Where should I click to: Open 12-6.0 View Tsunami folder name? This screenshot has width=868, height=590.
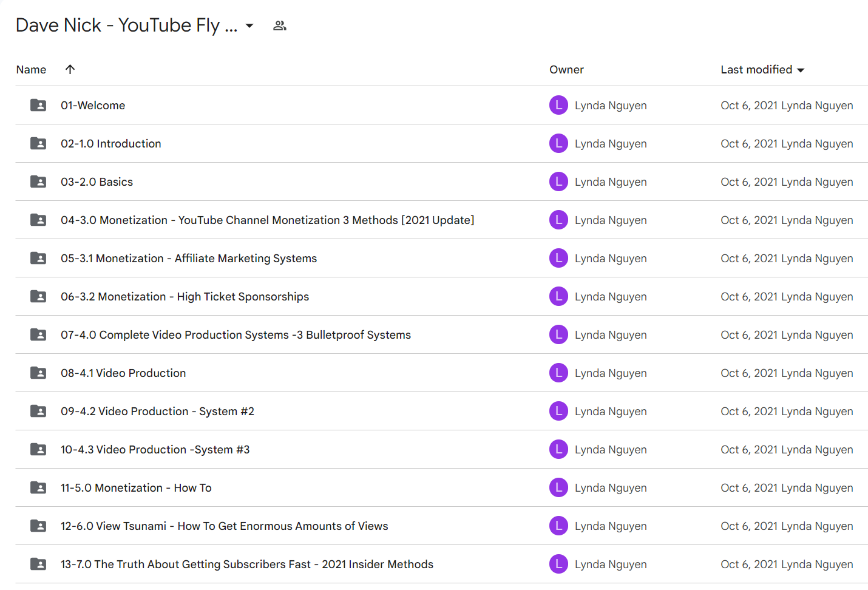click(225, 526)
